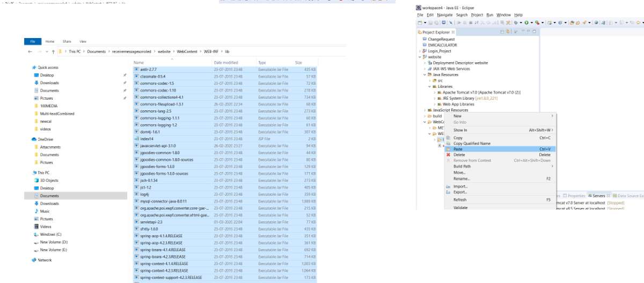
Task: Switch to the Servers tab in Eclipse
Action: click(x=598, y=196)
